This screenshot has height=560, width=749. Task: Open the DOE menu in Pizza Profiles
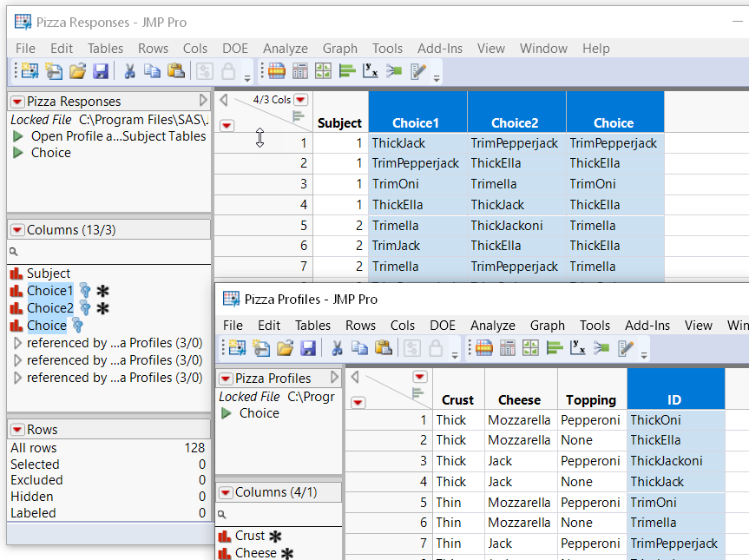pyautogui.click(x=443, y=325)
